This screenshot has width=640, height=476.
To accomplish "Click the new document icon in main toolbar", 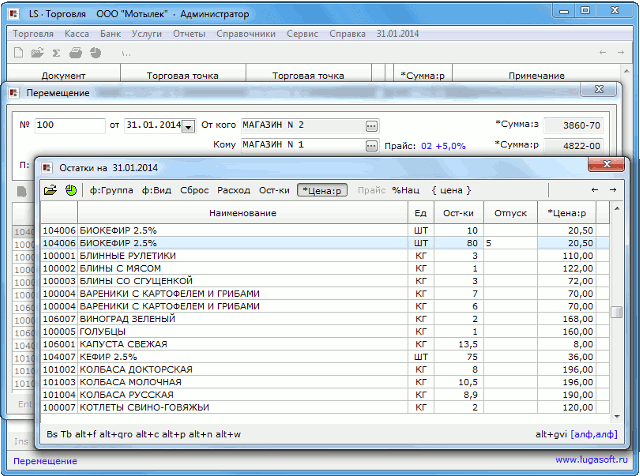I will pyautogui.click(x=18, y=53).
